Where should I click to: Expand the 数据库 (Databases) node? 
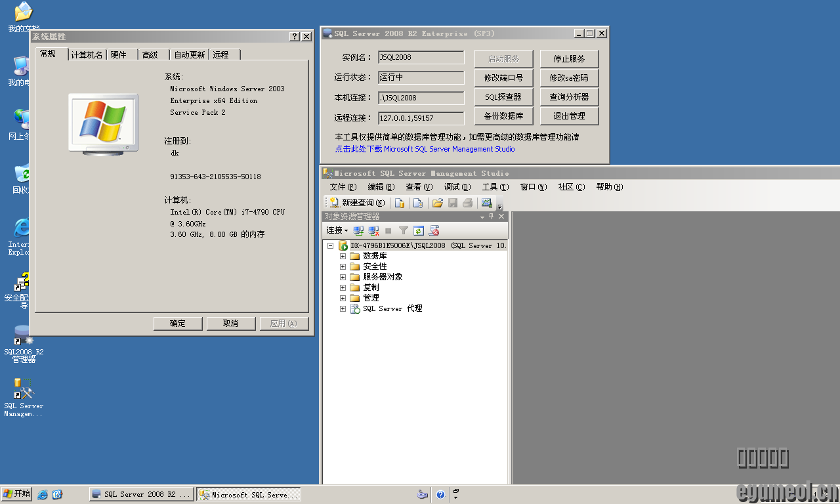coord(343,256)
